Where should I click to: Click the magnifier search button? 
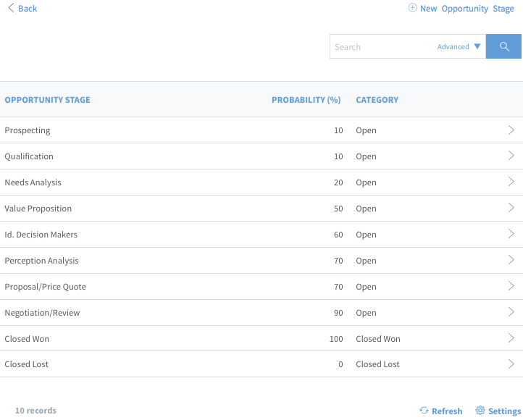(x=503, y=46)
